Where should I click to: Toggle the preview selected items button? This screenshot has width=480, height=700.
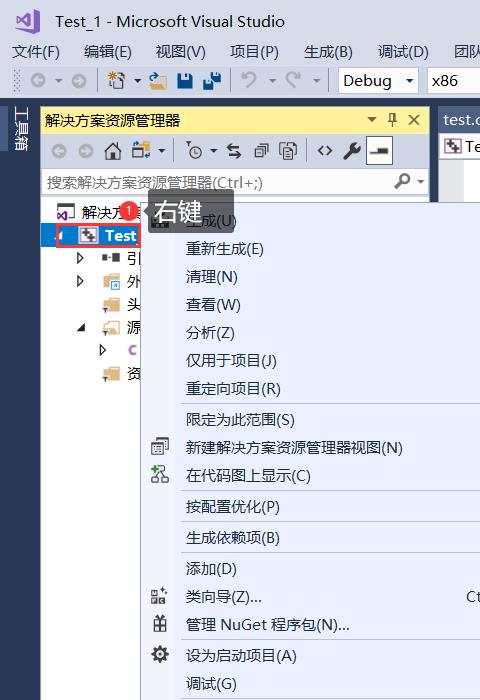click(379, 151)
